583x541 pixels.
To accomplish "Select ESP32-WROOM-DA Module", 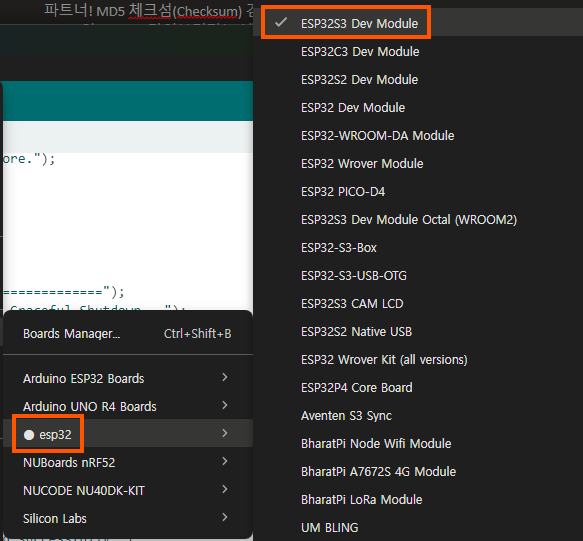I will 418,136.
